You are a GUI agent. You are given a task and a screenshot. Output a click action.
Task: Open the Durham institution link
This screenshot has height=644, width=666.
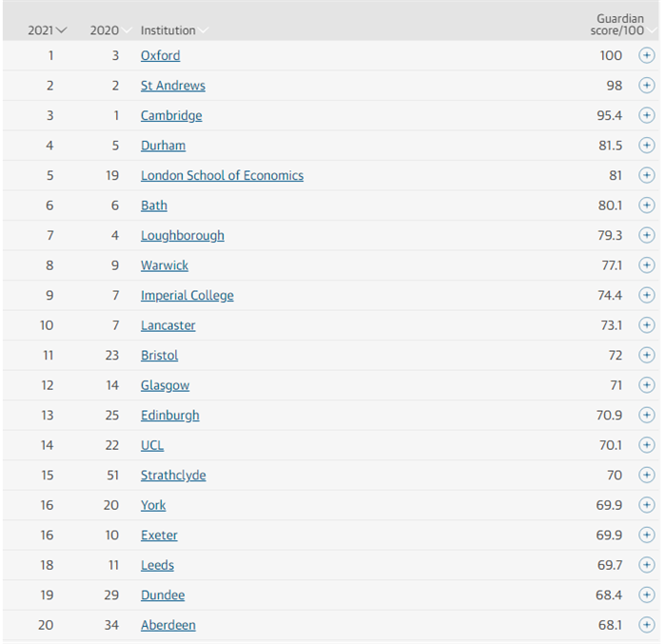[x=163, y=146]
